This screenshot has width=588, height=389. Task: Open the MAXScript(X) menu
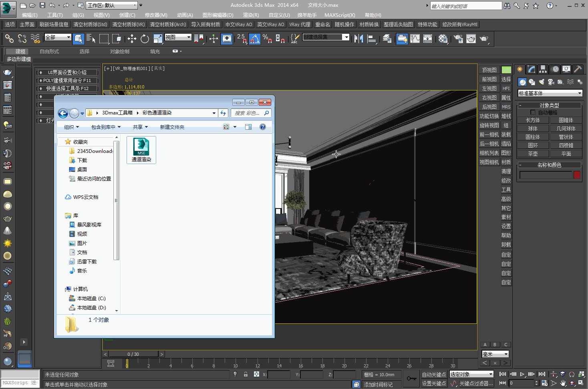pyautogui.click(x=340, y=15)
